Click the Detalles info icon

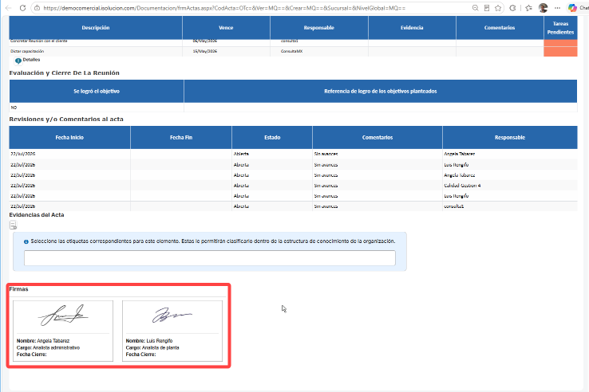(18, 60)
